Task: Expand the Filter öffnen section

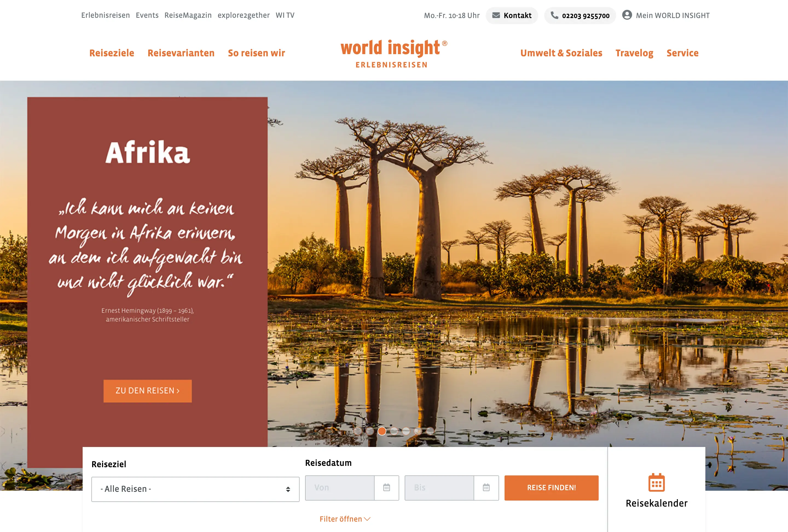Action: tap(345, 519)
